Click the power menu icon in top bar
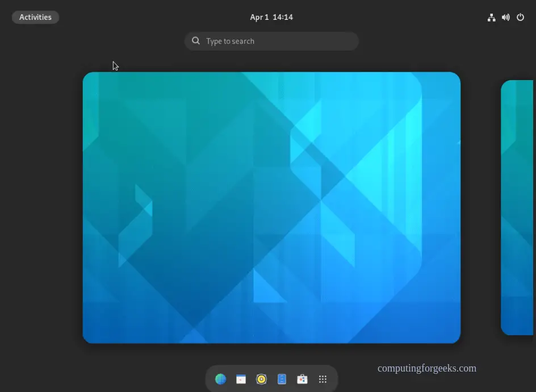This screenshot has width=536, height=392. click(x=520, y=17)
